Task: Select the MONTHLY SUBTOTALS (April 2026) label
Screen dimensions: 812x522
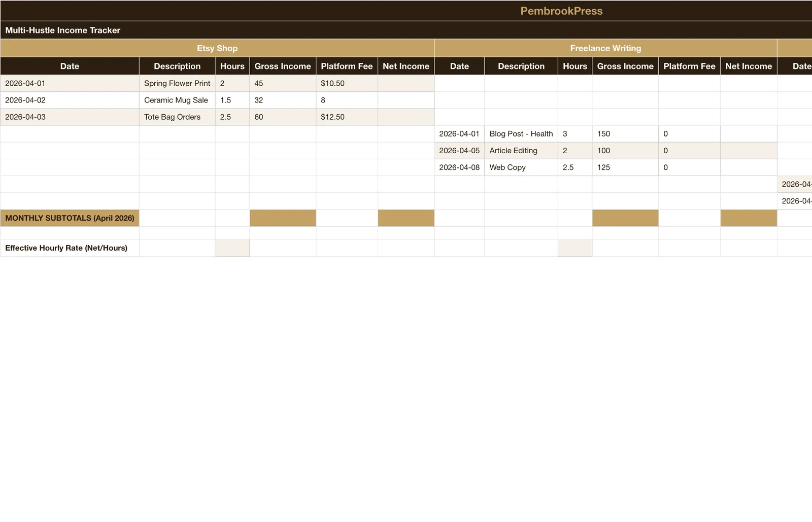Action: (x=70, y=218)
